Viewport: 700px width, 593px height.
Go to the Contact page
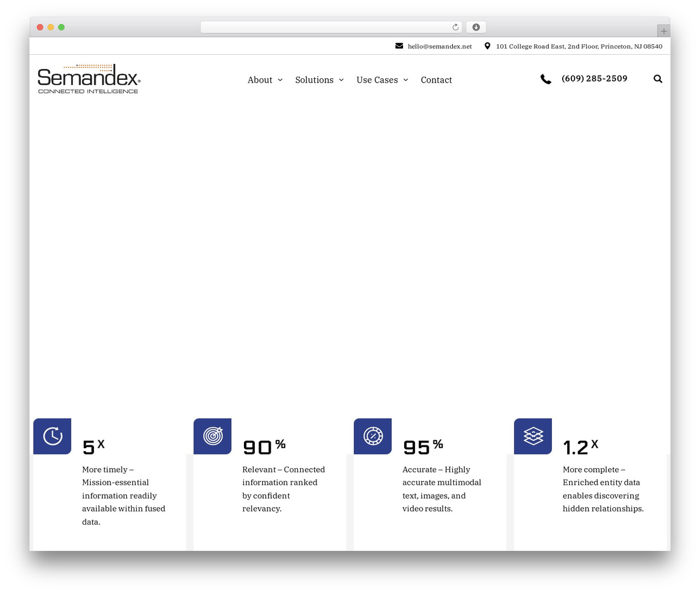(436, 80)
